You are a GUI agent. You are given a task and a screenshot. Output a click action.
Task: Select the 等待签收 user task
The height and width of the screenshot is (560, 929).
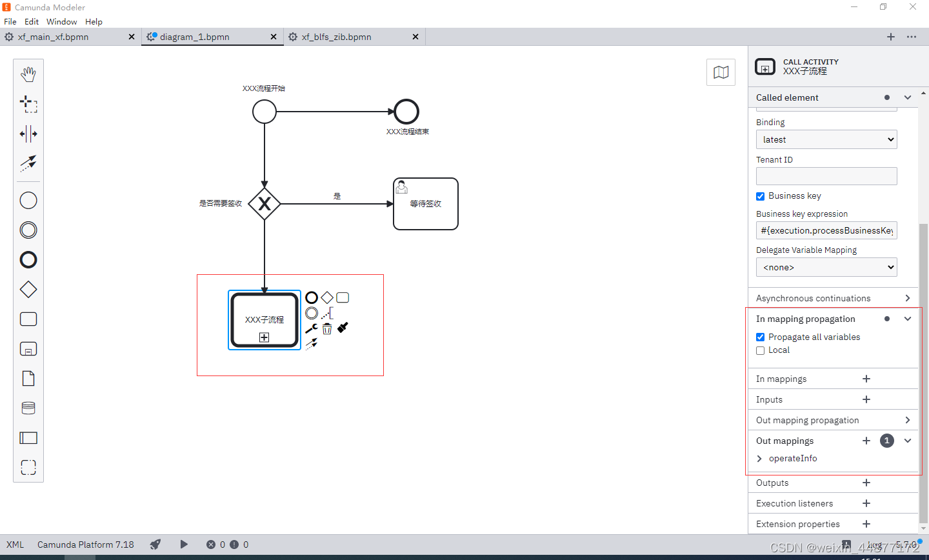pyautogui.click(x=426, y=204)
